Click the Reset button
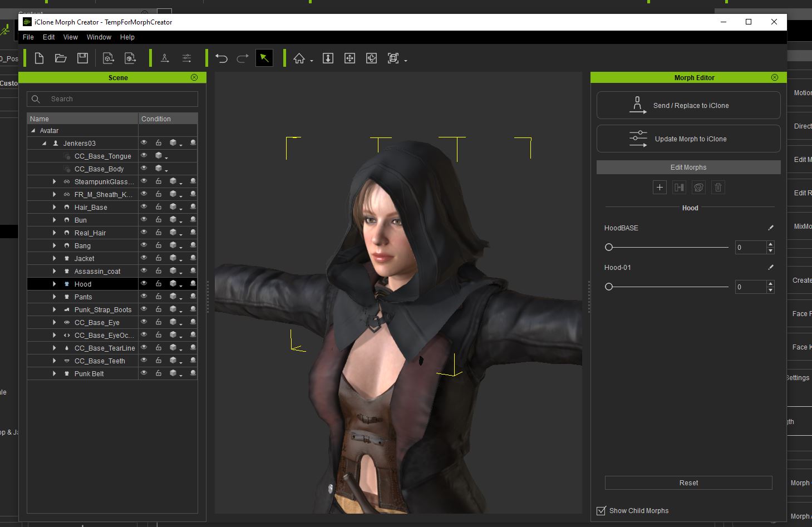Viewport: 812px width, 527px height. pos(688,483)
